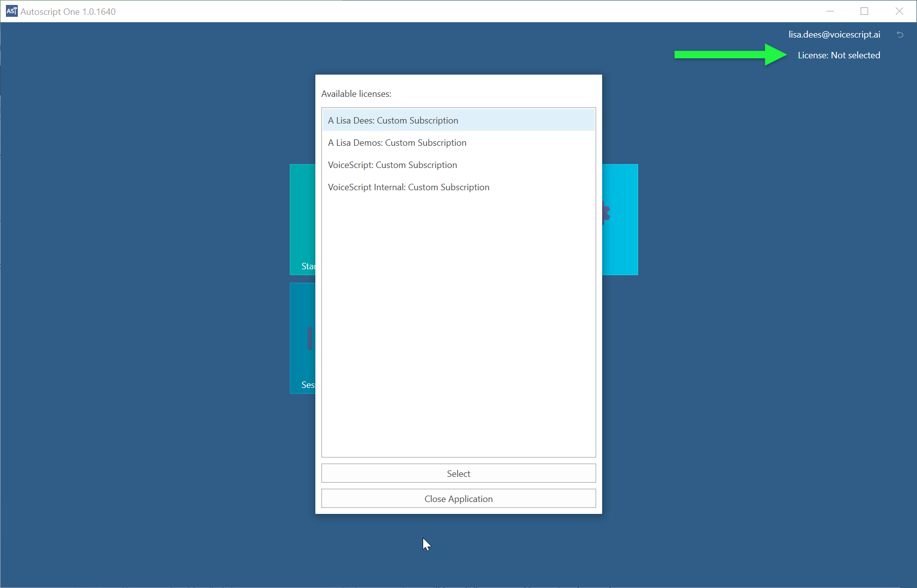Click the Close Application button
This screenshot has width=917, height=588.
pos(458,499)
